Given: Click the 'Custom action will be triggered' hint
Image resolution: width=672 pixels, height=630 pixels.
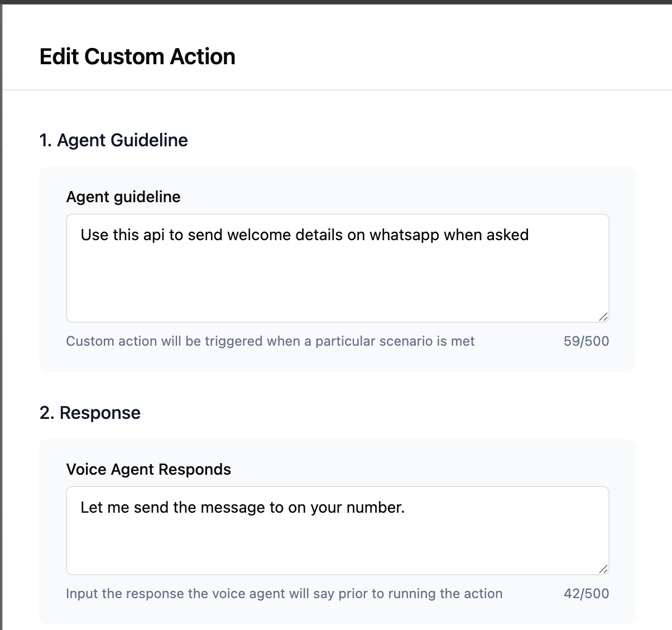Looking at the screenshot, I should coord(270,341).
